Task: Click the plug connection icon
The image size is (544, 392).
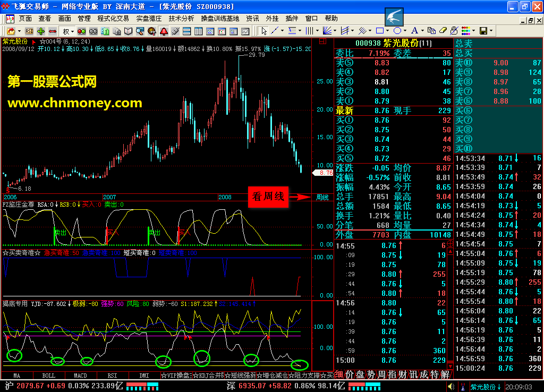Action: pos(175,31)
